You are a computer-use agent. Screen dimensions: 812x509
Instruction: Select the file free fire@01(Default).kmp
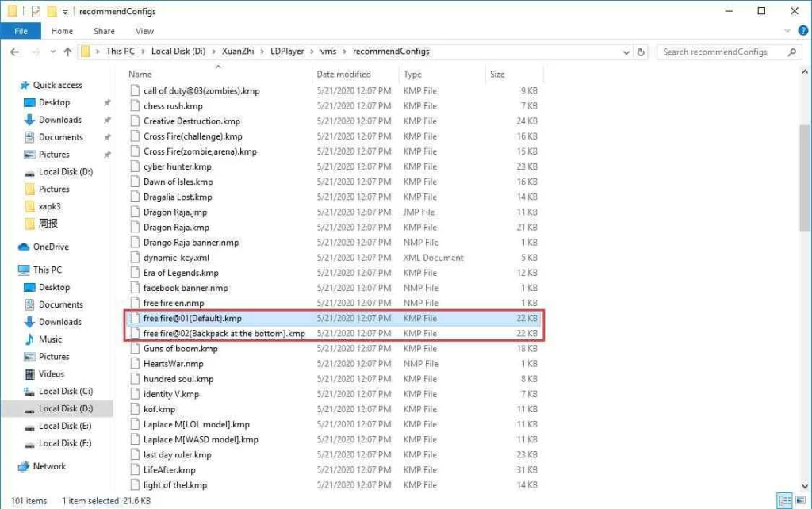192,319
